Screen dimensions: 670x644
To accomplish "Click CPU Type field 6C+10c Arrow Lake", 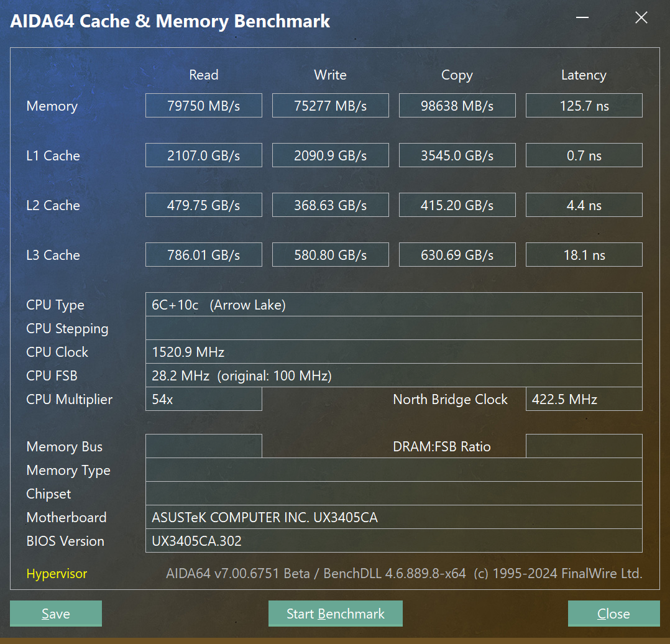I will coord(394,305).
